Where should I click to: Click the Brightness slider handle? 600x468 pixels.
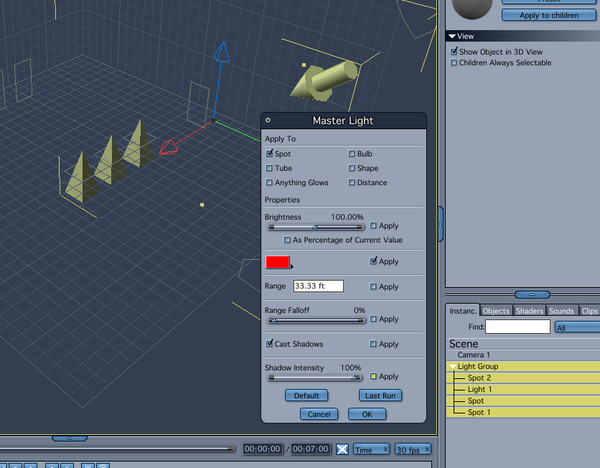click(x=315, y=227)
